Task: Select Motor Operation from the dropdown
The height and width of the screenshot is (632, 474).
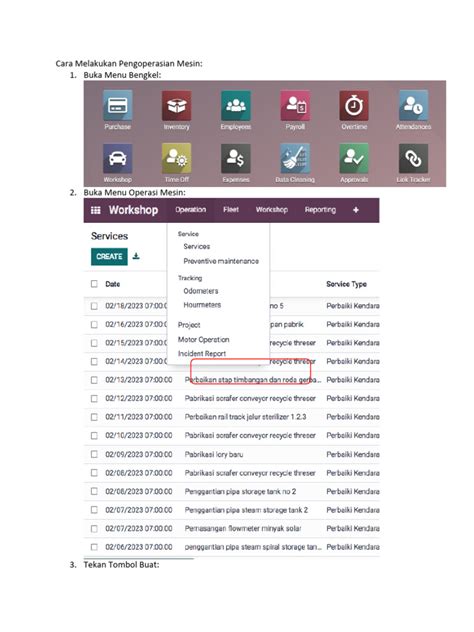Action: click(x=204, y=339)
